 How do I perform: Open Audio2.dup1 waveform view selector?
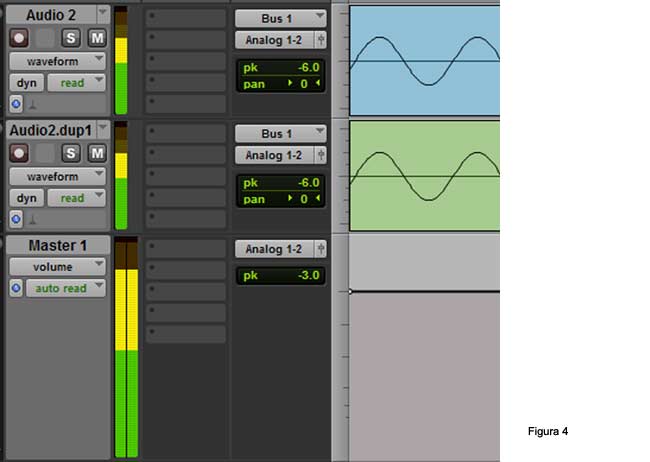tap(58, 177)
